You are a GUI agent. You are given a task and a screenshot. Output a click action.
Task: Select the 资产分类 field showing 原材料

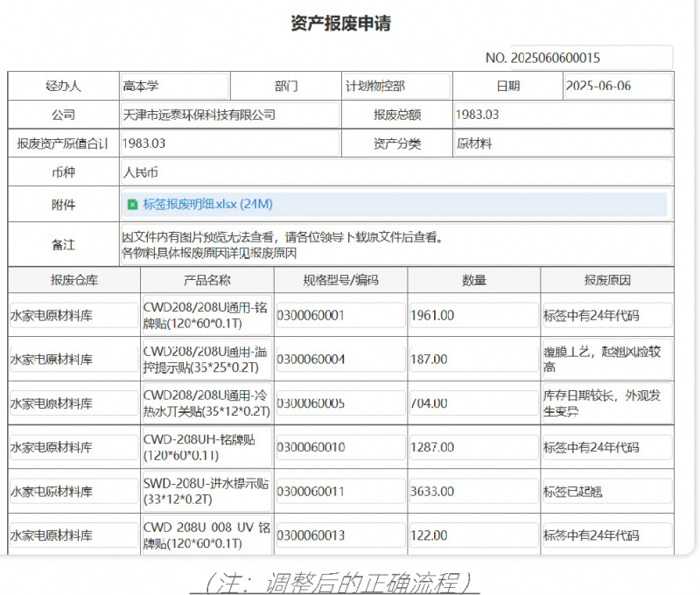pos(563,143)
